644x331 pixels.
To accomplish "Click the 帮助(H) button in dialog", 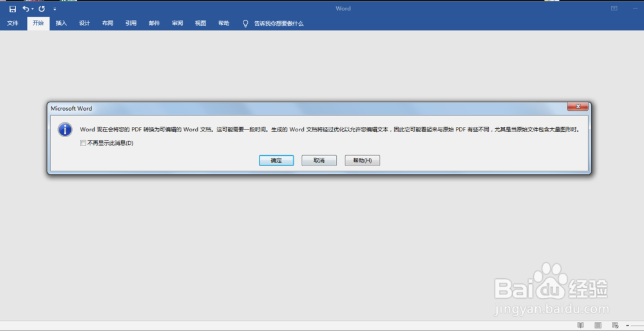I will coord(362,160).
